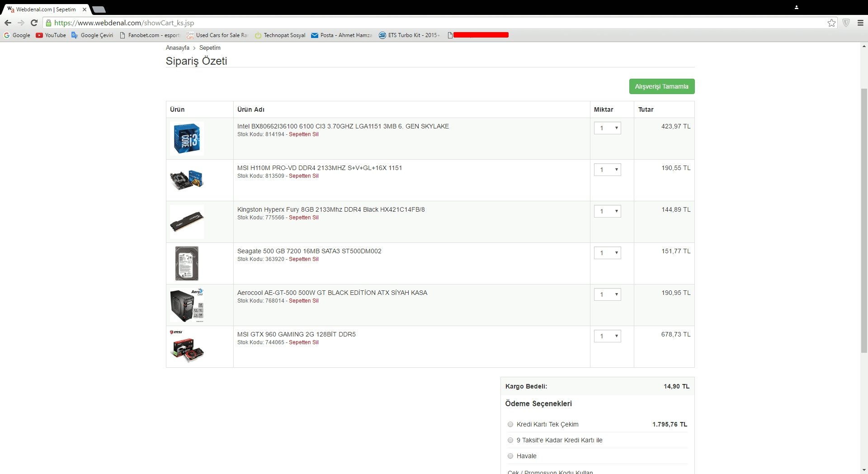Remove Intel 6100 CPU with Sepetten Sil
868x474 pixels.
click(304, 134)
